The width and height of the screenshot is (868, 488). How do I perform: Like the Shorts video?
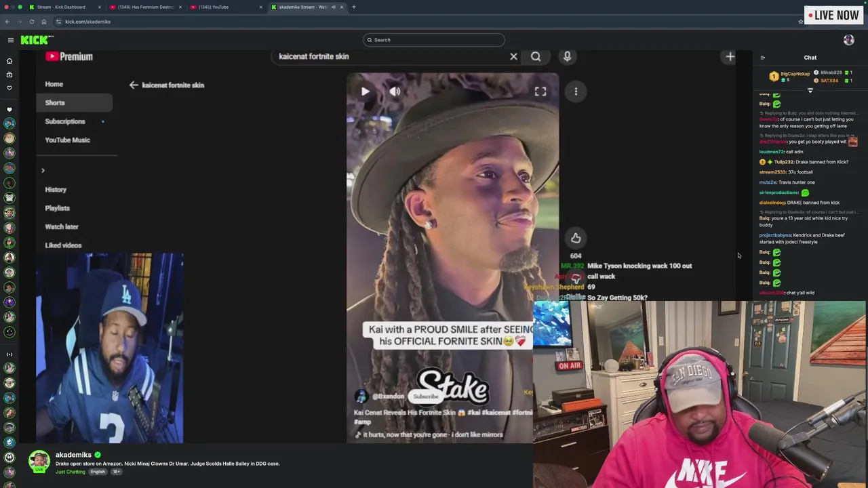(576, 238)
